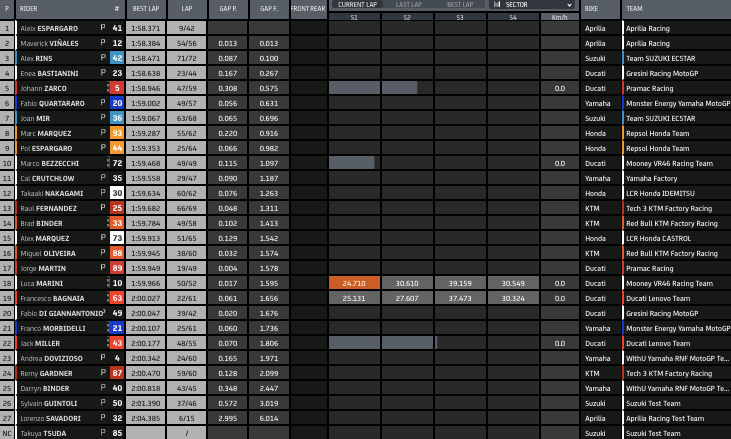The width and height of the screenshot is (731, 439).
Task: Click Bagnaia's red number 63 badge
Action: pyautogui.click(x=117, y=298)
